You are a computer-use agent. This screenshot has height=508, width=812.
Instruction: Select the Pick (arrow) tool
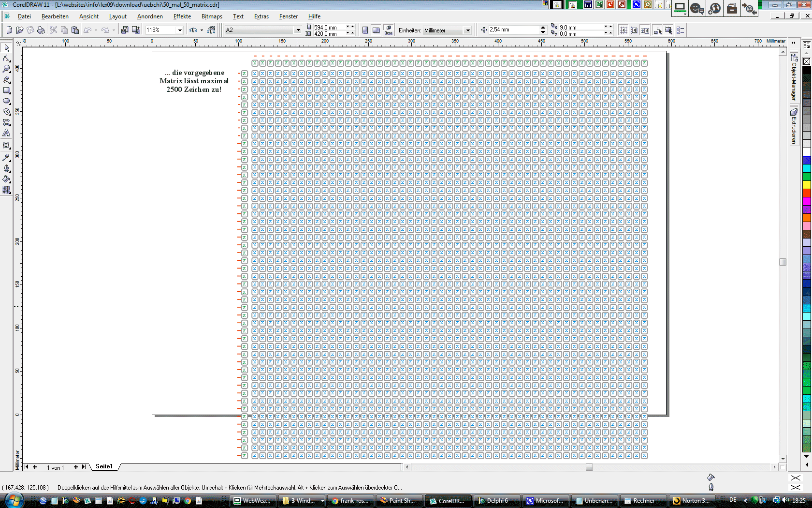coord(7,47)
